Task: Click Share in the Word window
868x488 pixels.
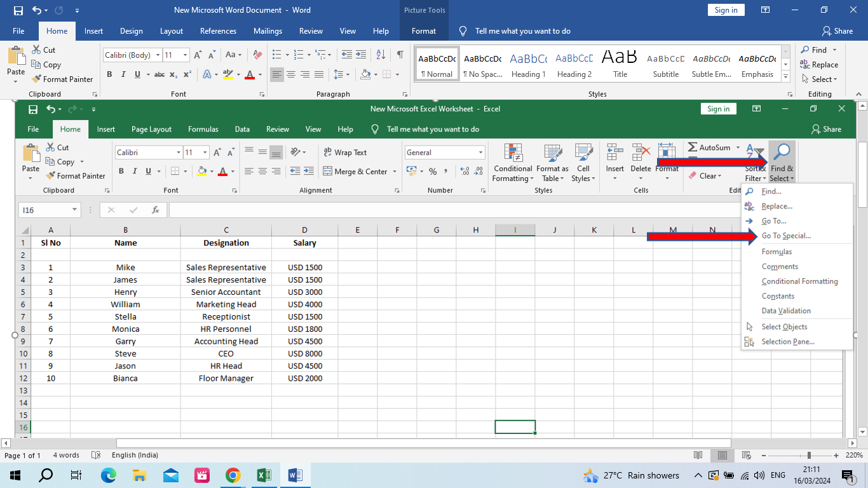Action: pyautogui.click(x=837, y=31)
